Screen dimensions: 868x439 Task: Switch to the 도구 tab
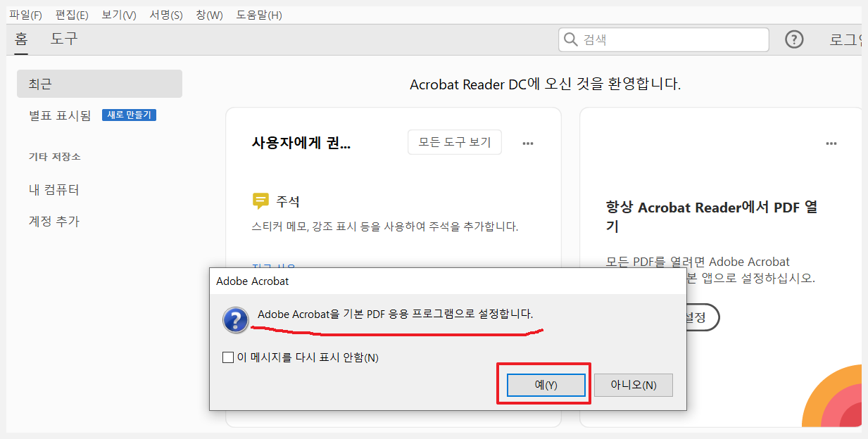(x=64, y=39)
